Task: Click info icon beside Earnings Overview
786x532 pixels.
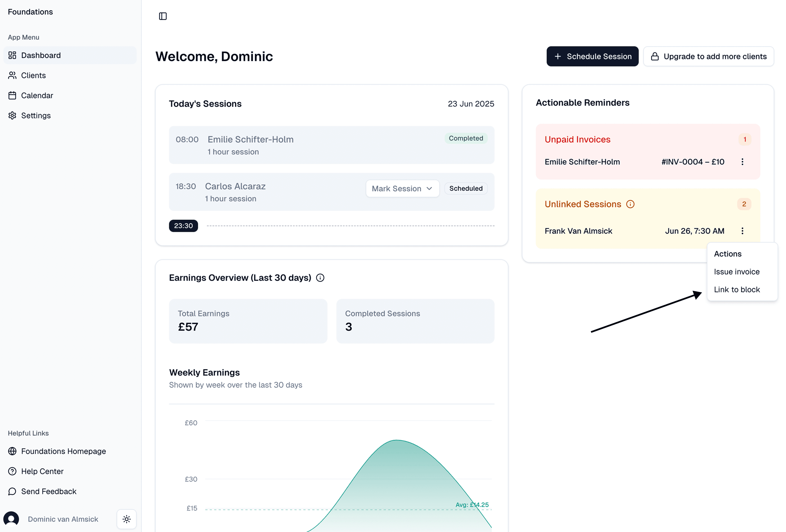Action: click(x=320, y=278)
